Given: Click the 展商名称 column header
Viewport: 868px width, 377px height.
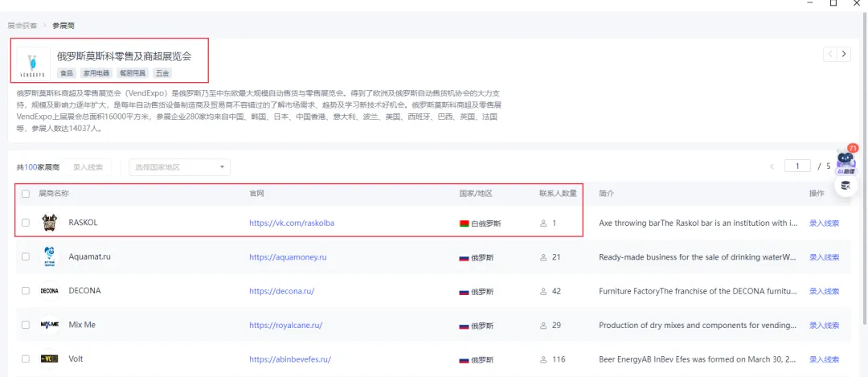Looking at the screenshot, I should pyautogui.click(x=54, y=194).
